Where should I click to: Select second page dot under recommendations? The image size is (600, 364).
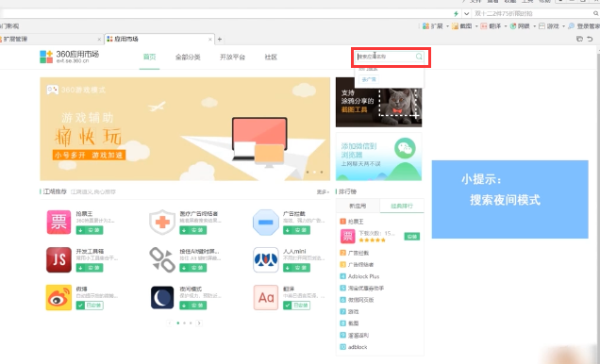(x=185, y=323)
